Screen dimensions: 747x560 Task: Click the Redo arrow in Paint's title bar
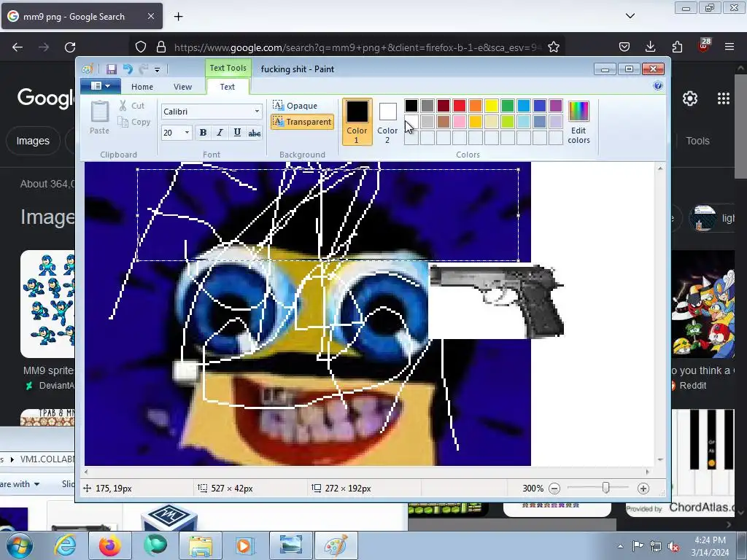(x=144, y=69)
